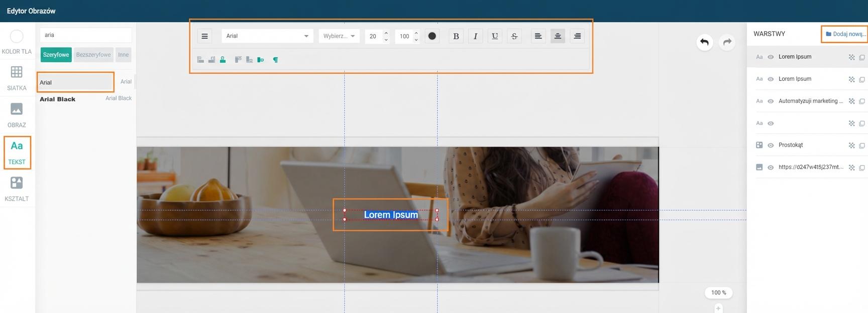
Task: Click the fourth alignment icon before the green block icon
Action: 238,60
